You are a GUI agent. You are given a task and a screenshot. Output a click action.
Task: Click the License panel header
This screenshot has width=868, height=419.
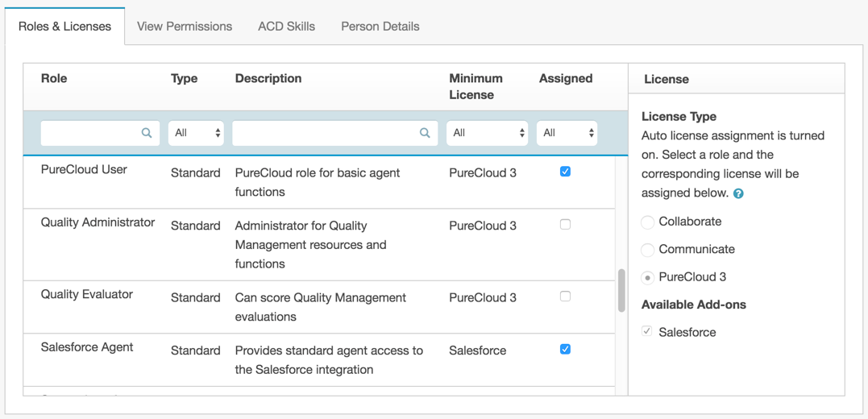tap(667, 79)
